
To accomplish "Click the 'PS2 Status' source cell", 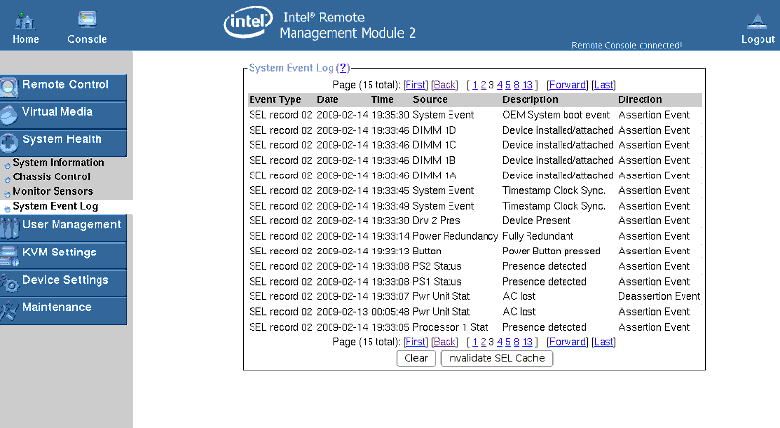I will pyautogui.click(x=437, y=266).
